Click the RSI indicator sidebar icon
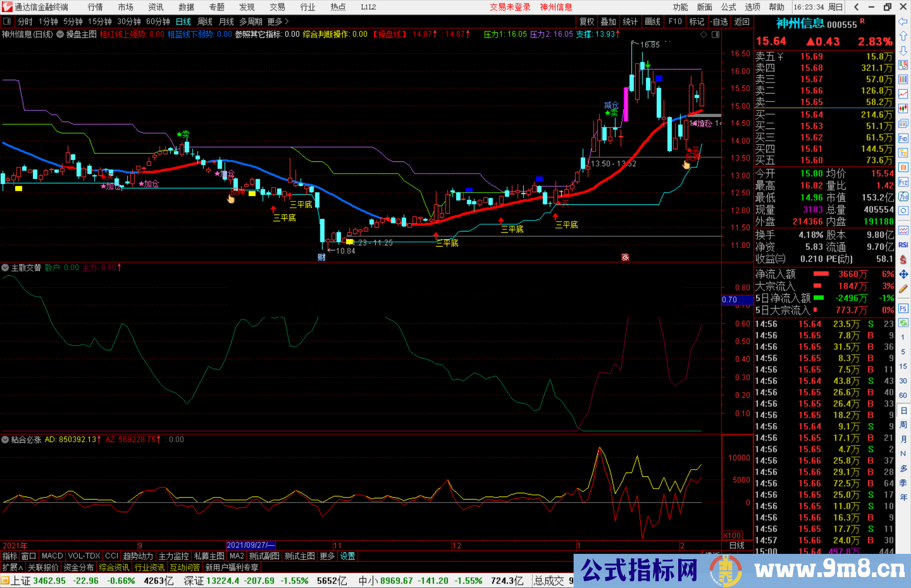911x588 pixels. click(x=903, y=245)
